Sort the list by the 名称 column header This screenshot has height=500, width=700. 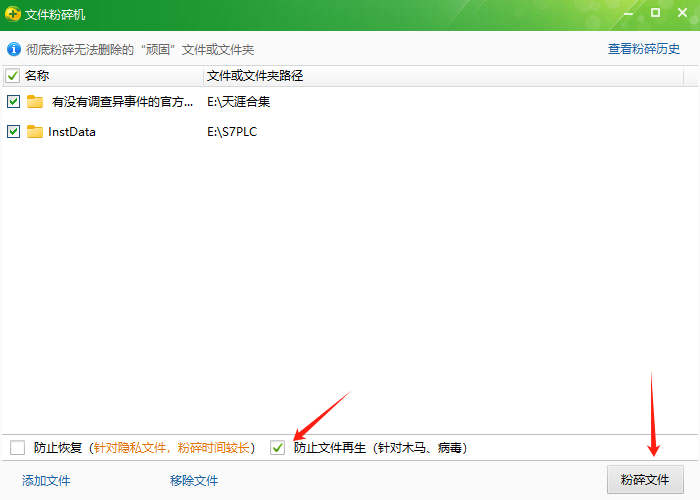pos(37,76)
